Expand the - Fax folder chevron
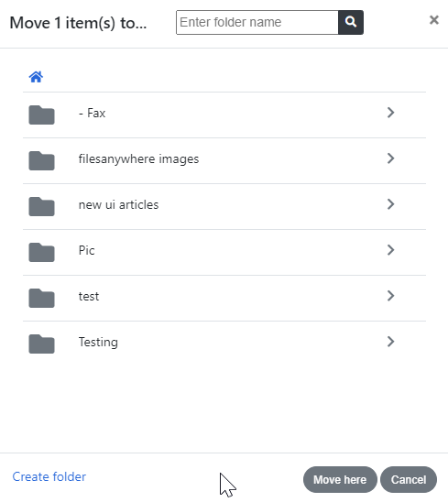The image size is (448, 502). (x=390, y=113)
